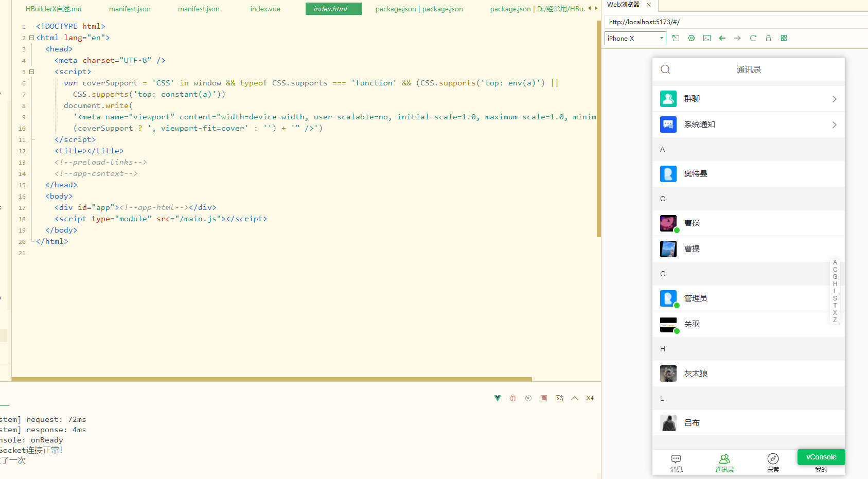
Task: Close the Web浏览器 tab
Action: (x=649, y=5)
